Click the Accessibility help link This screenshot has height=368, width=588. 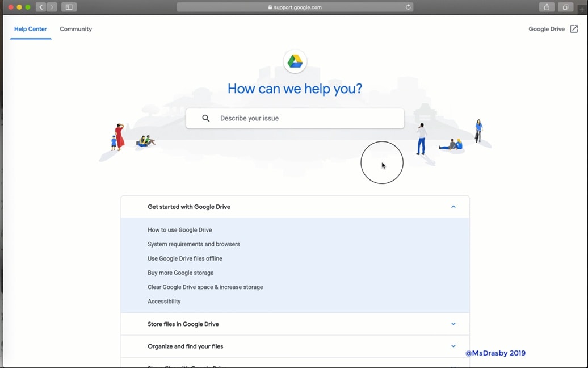164,301
